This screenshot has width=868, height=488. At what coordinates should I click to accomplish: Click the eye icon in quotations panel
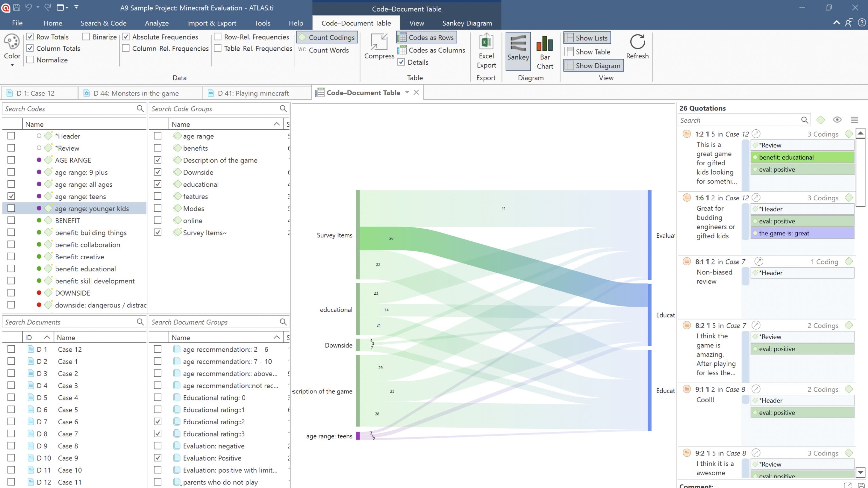pyautogui.click(x=837, y=120)
